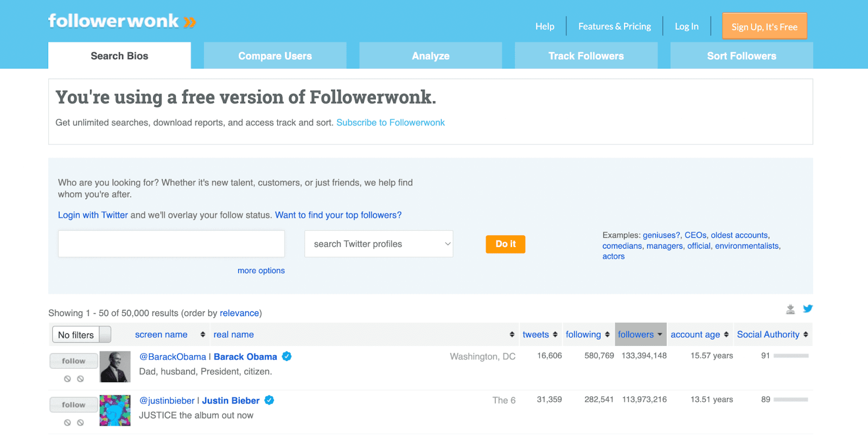This screenshot has width=868, height=435.
Task: Click the '15.57 years' account age
Action: click(712, 356)
